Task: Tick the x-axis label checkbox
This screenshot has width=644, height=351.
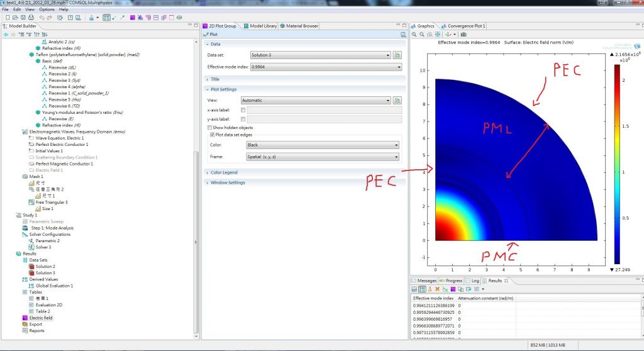Action: (x=243, y=110)
